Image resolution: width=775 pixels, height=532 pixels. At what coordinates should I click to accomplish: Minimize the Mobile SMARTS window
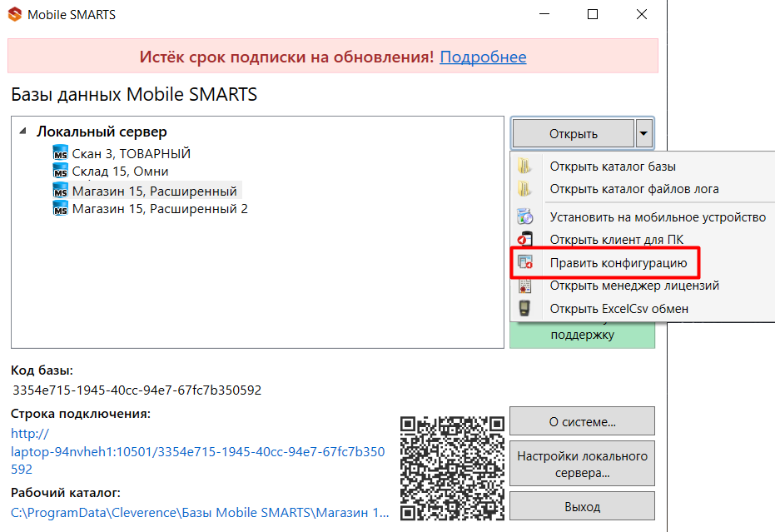click(x=544, y=14)
